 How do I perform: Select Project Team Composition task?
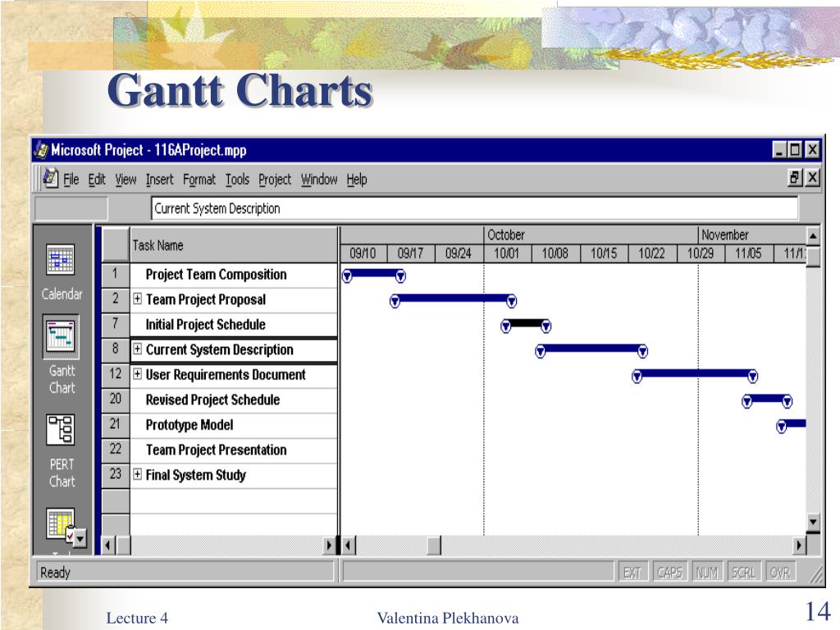point(217,275)
